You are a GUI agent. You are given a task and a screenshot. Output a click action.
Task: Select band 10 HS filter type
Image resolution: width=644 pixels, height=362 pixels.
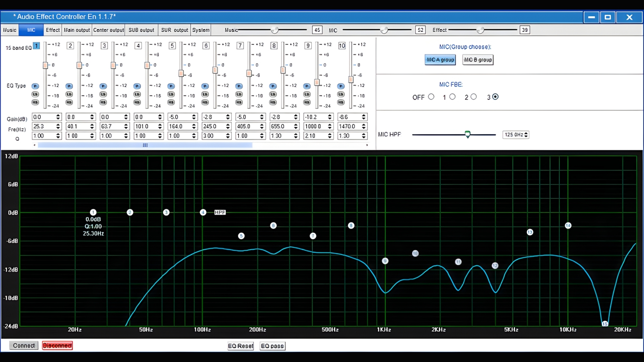click(x=341, y=102)
